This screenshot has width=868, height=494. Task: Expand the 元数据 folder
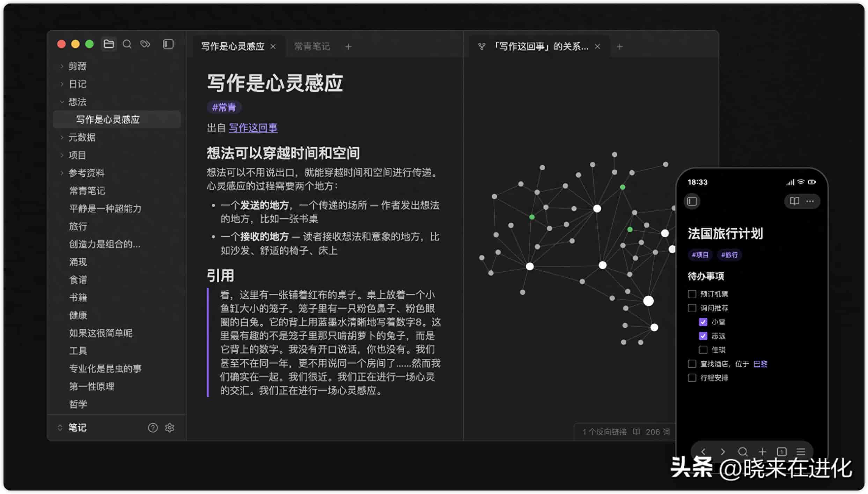click(x=62, y=137)
